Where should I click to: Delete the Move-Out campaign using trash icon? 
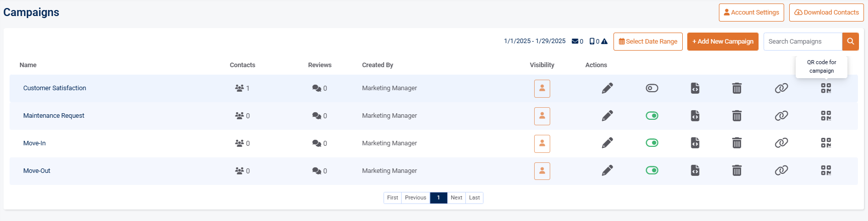736,171
